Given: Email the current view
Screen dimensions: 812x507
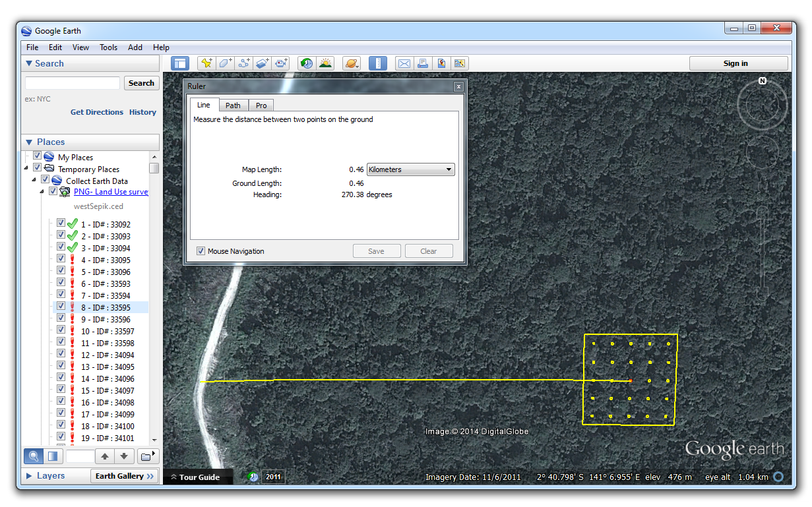Looking at the screenshot, I should click(404, 63).
